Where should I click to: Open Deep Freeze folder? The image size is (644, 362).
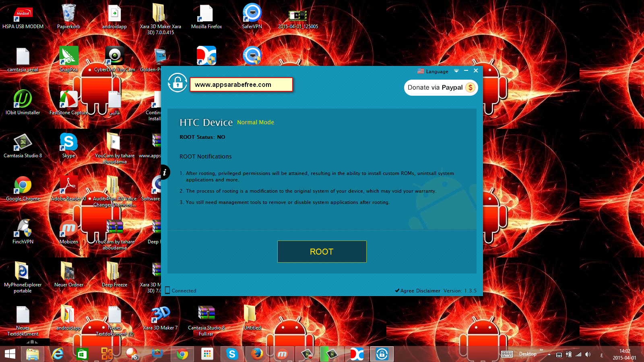(114, 274)
